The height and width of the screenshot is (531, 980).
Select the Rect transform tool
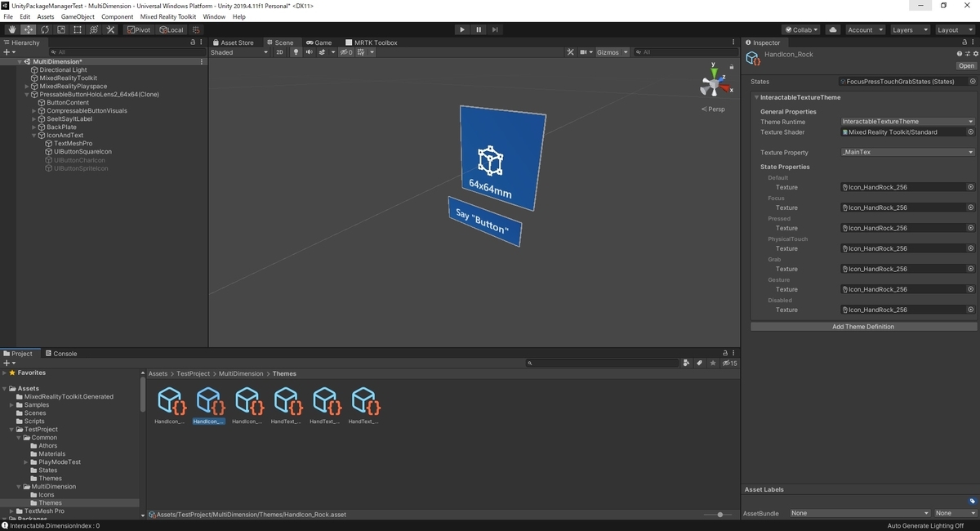78,29
